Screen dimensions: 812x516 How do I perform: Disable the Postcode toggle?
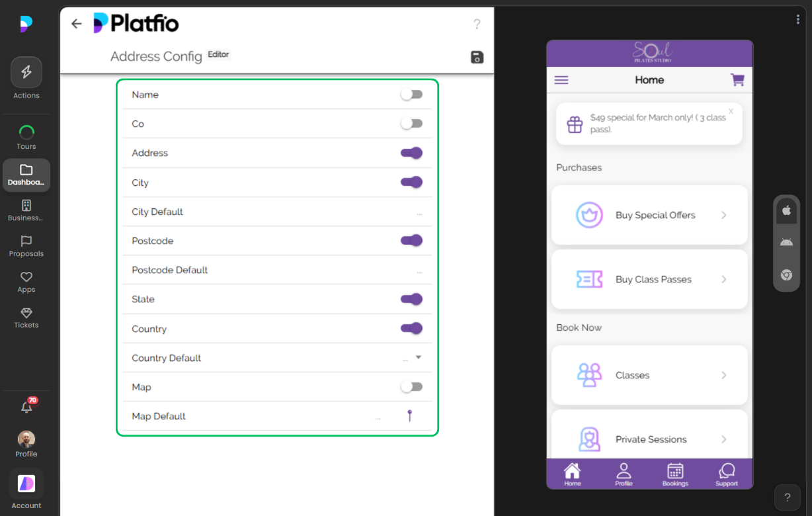411,241
